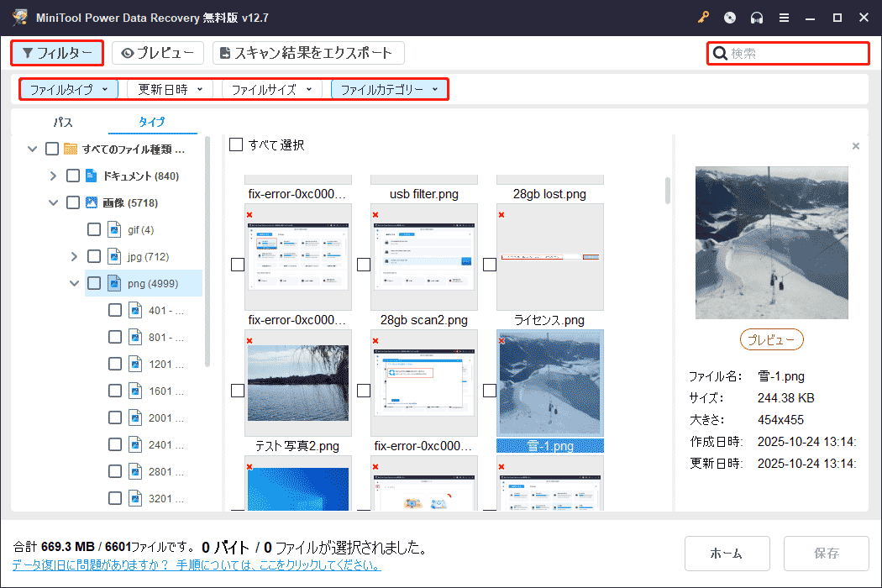Select the タイプ tab

(x=152, y=122)
